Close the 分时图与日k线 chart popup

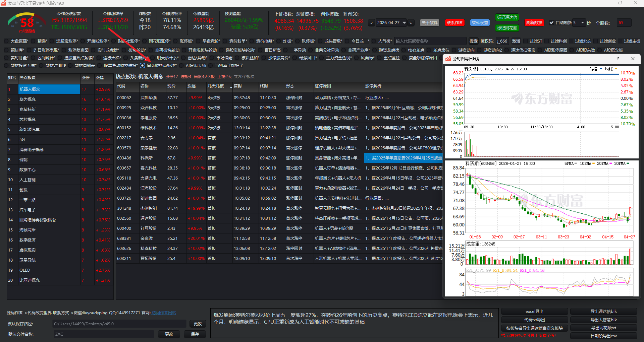pos(633,59)
